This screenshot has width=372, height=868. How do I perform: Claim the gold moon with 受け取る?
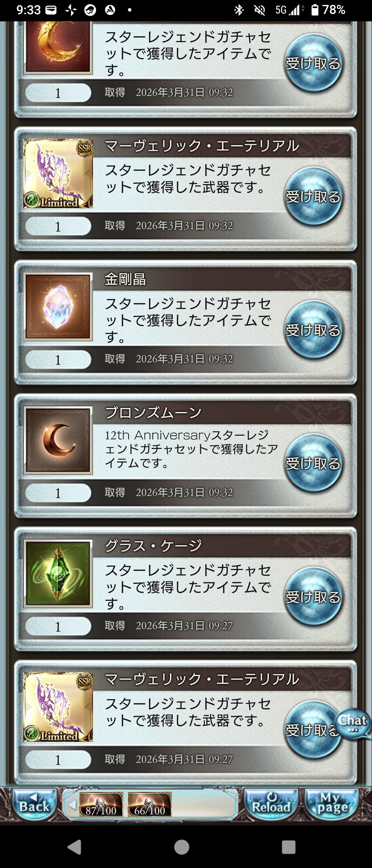(x=313, y=63)
